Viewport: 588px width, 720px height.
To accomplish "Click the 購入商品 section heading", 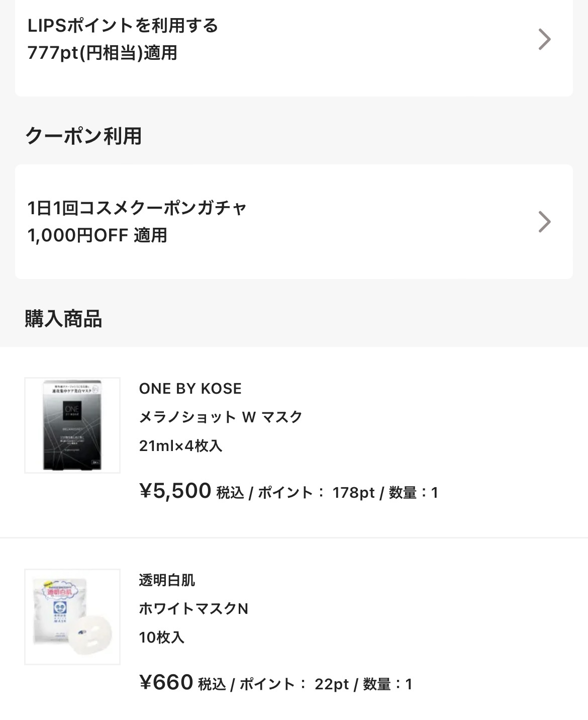I will 64,319.
